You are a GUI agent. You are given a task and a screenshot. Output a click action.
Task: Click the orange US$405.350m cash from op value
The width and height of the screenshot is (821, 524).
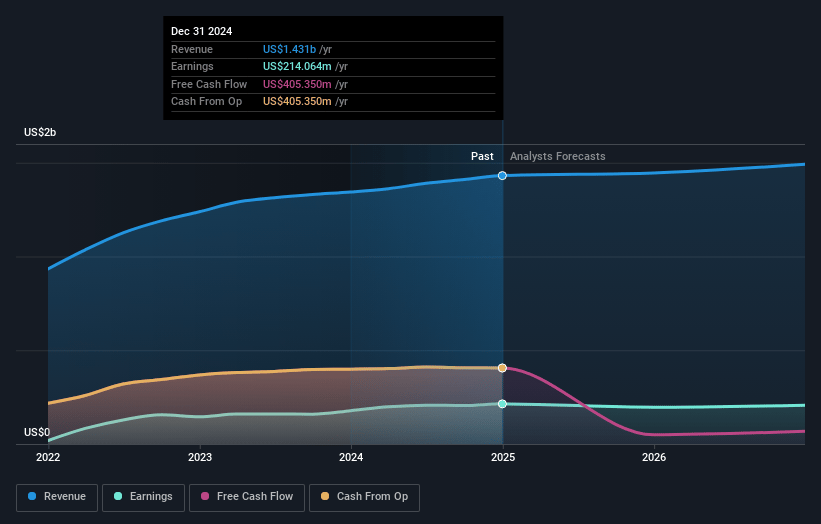(x=297, y=101)
